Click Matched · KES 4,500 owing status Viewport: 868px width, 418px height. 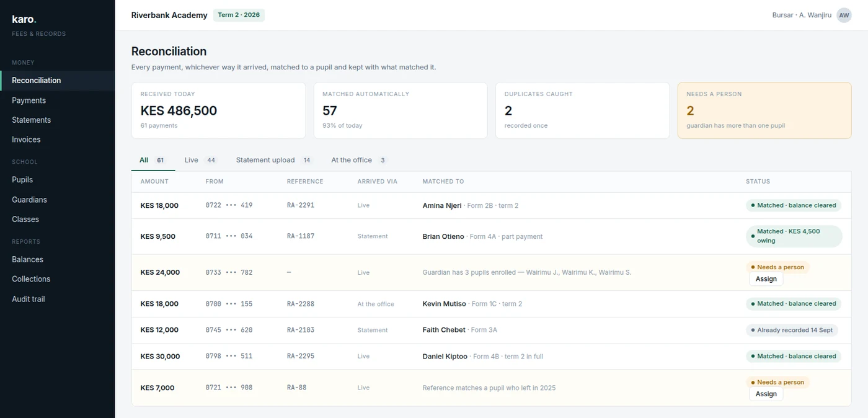tap(794, 236)
